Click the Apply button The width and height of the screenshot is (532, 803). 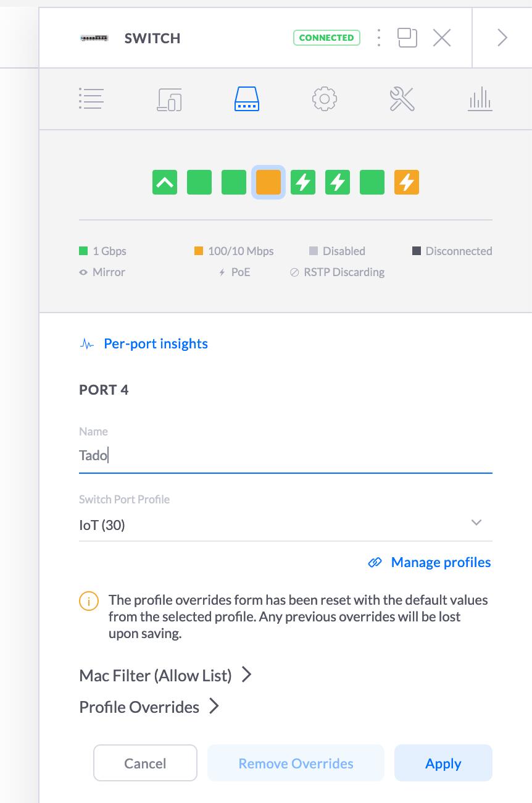[443, 763]
